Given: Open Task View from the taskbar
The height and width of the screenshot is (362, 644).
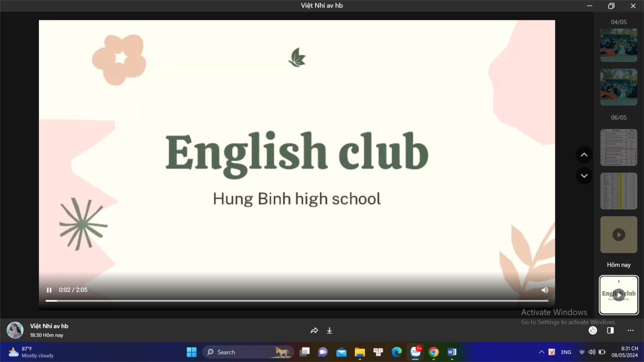Looking at the screenshot, I should (x=305, y=352).
